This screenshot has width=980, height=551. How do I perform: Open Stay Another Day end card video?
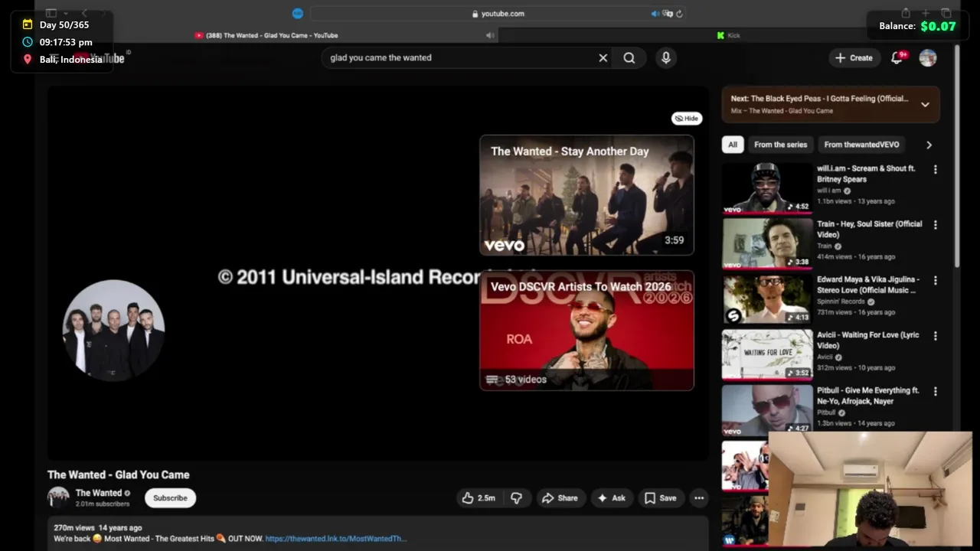coord(586,195)
